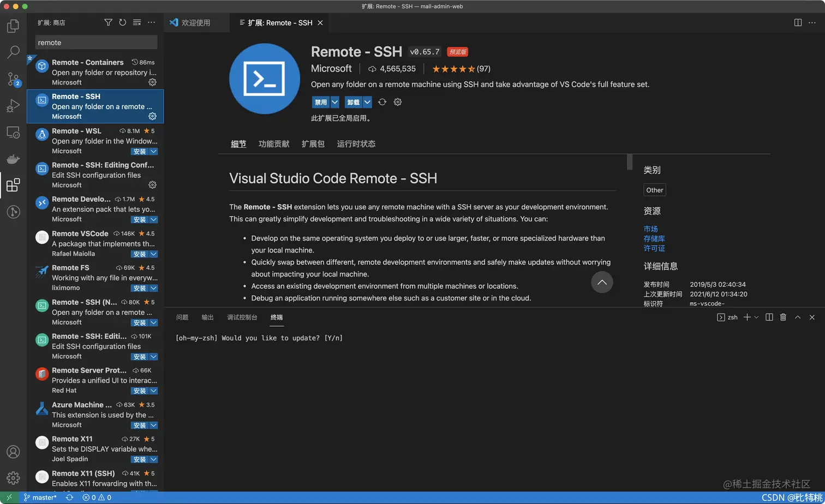Refresh the extensions list
The height and width of the screenshot is (504, 825).
[123, 22]
